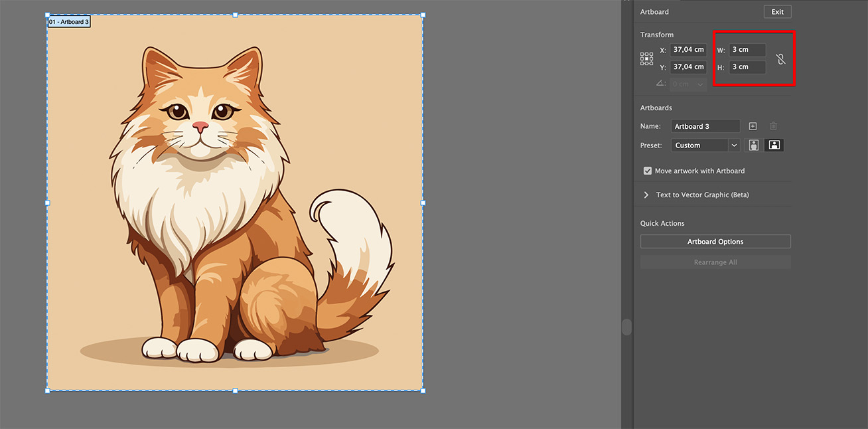Screen dimensions: 868x429
Task: Click the Rearrange All button
Action: click(x=715, y=262)
